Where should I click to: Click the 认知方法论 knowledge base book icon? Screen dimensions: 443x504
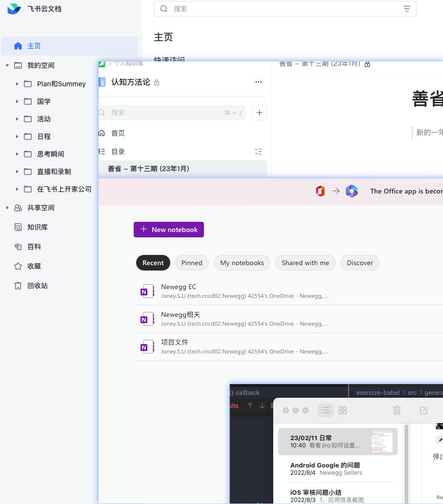102,82
